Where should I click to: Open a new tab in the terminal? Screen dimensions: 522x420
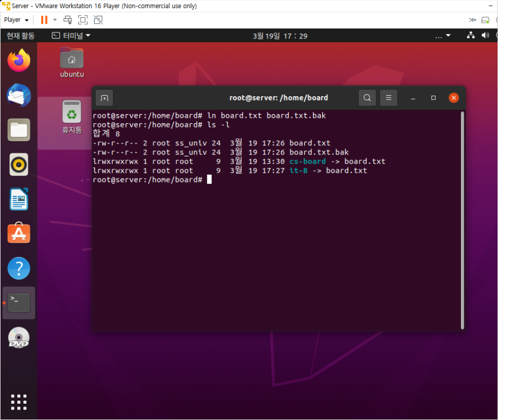pyautogui.click(x=104, y=98)
